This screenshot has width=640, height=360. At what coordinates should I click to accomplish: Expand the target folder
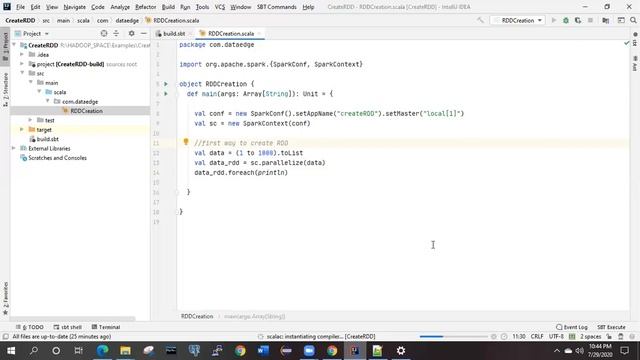(22, 130)
